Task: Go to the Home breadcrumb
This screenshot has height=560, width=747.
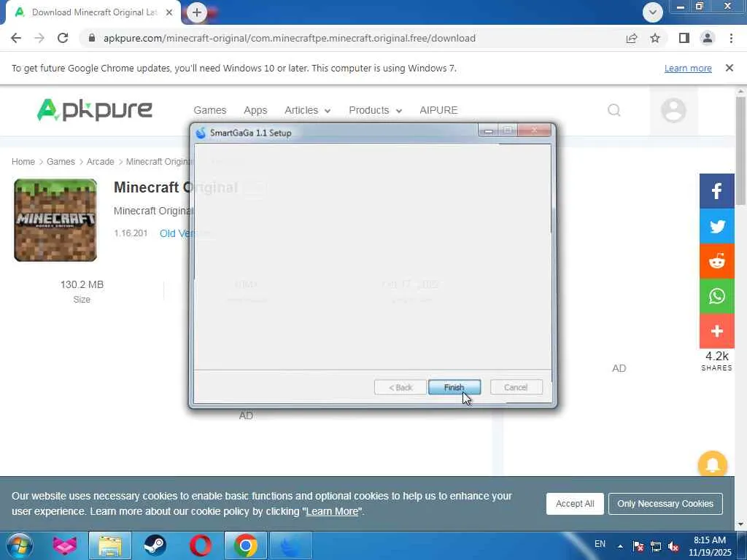Action: [23, 161]
